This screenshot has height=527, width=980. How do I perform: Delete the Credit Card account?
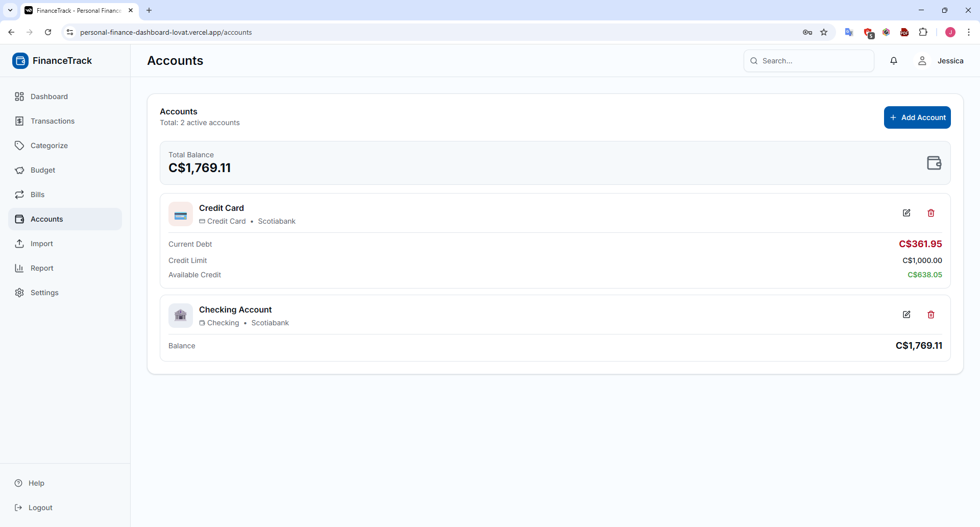(x=931, y=213)
